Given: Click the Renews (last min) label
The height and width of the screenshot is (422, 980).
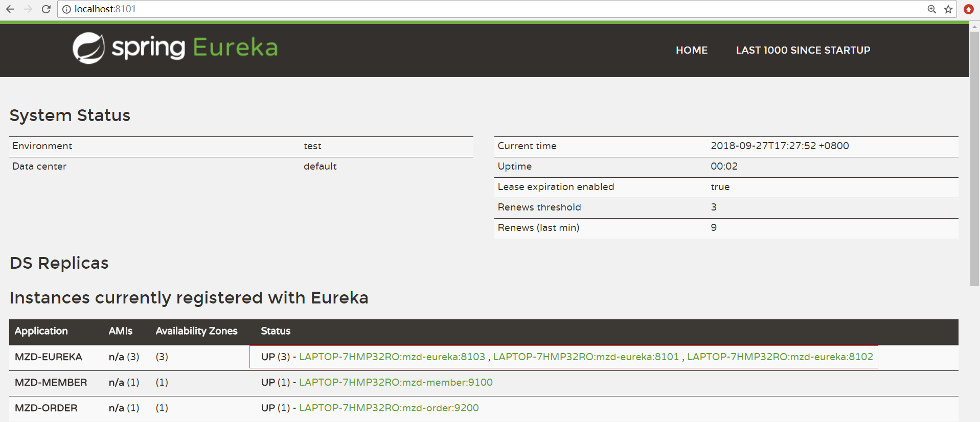Looking at the screenshot, I should coord(538,228).
